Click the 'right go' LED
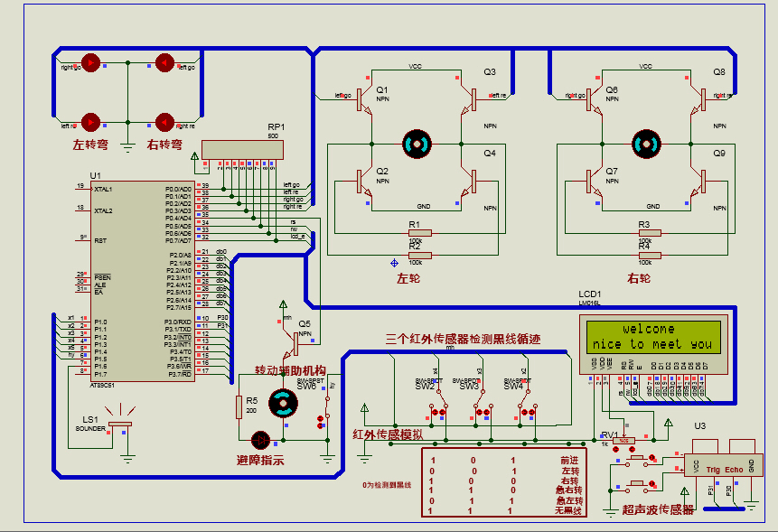The image size is (778, 532). 90,63
